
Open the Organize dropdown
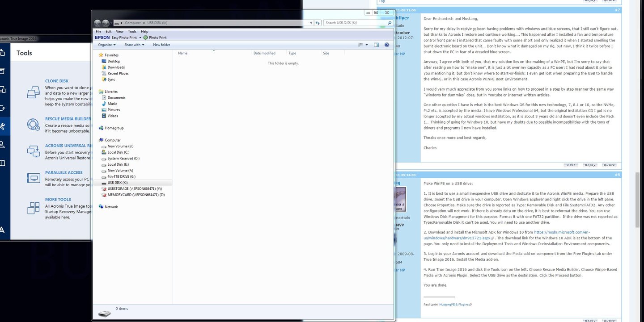click(107, 45)
